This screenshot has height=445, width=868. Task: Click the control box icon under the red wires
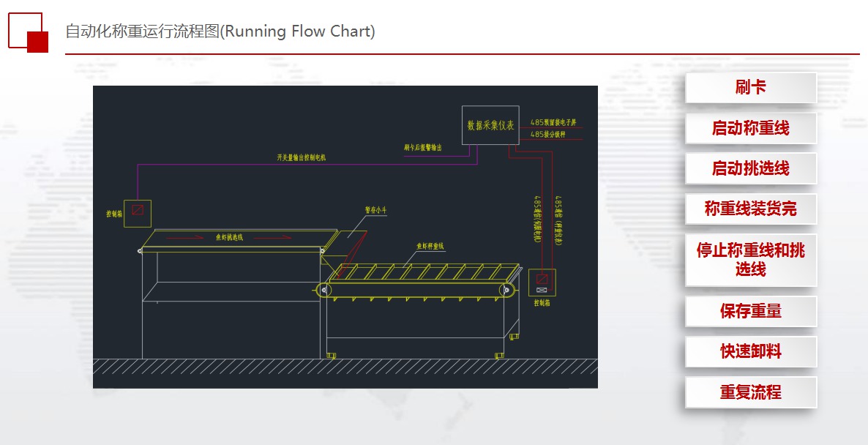542,283
